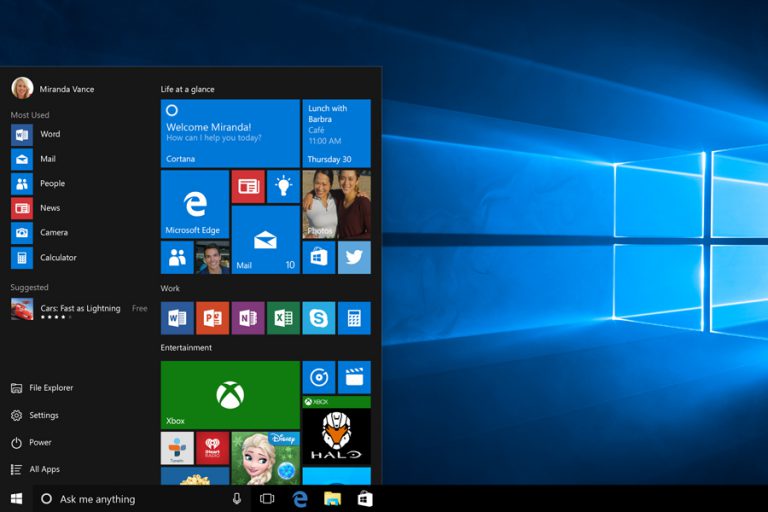Open the OneNote tile
768x512 pixels.
[248, 318]
